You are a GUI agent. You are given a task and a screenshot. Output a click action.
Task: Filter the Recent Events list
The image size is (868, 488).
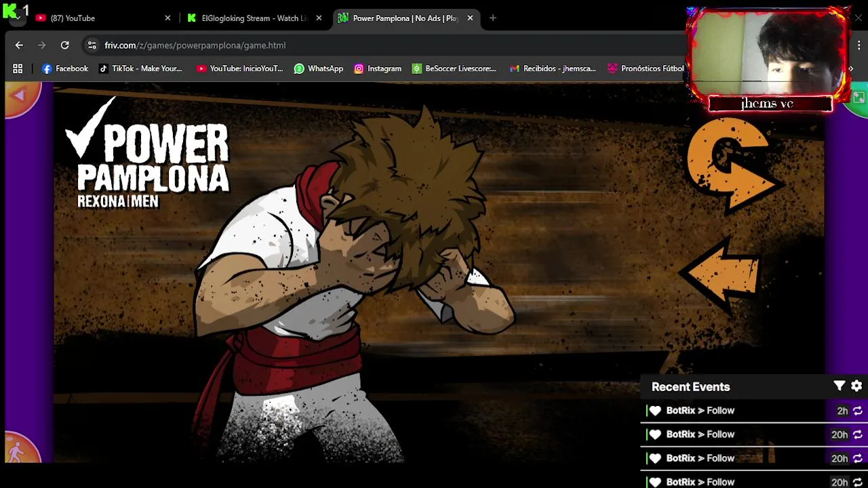point(840,386)
